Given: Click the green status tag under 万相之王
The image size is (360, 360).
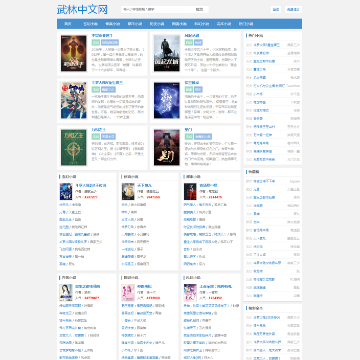Looking at the screenshot, I should coord(96,136).
